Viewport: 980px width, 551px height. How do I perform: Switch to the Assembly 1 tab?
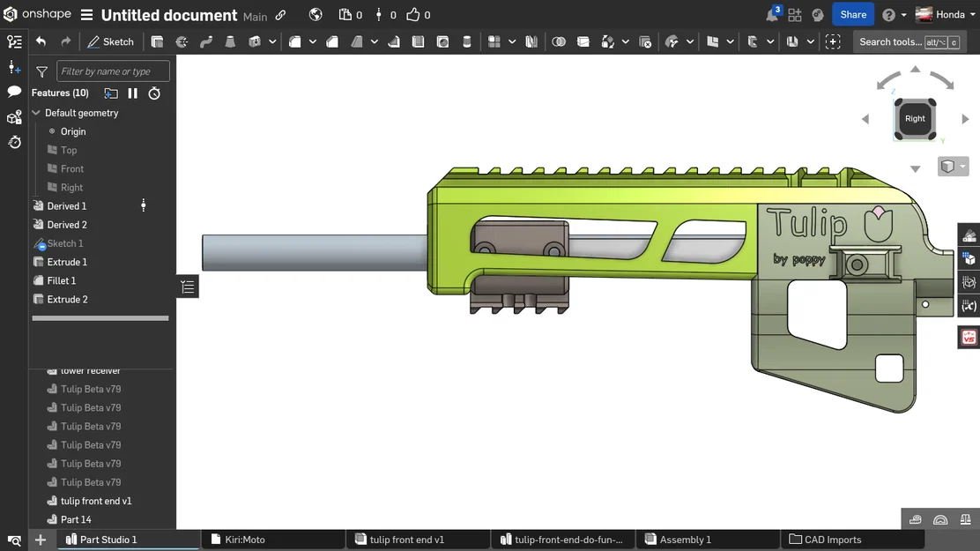tap(708, 540)
